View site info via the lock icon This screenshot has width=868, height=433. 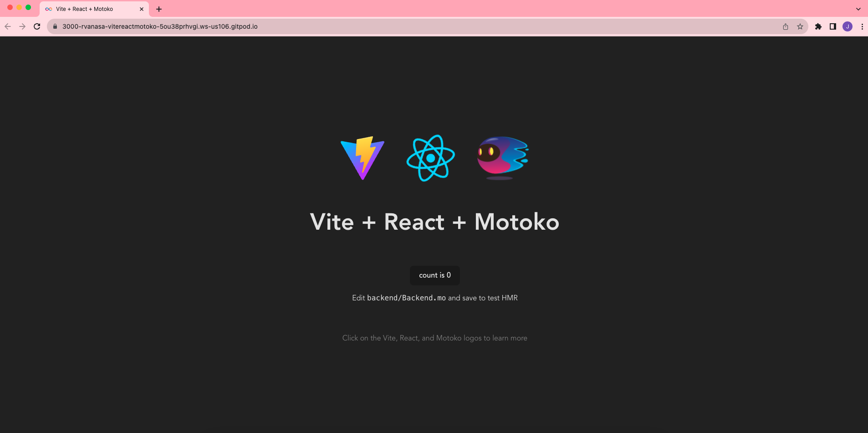pyautogui.click(x=55, y=26)
